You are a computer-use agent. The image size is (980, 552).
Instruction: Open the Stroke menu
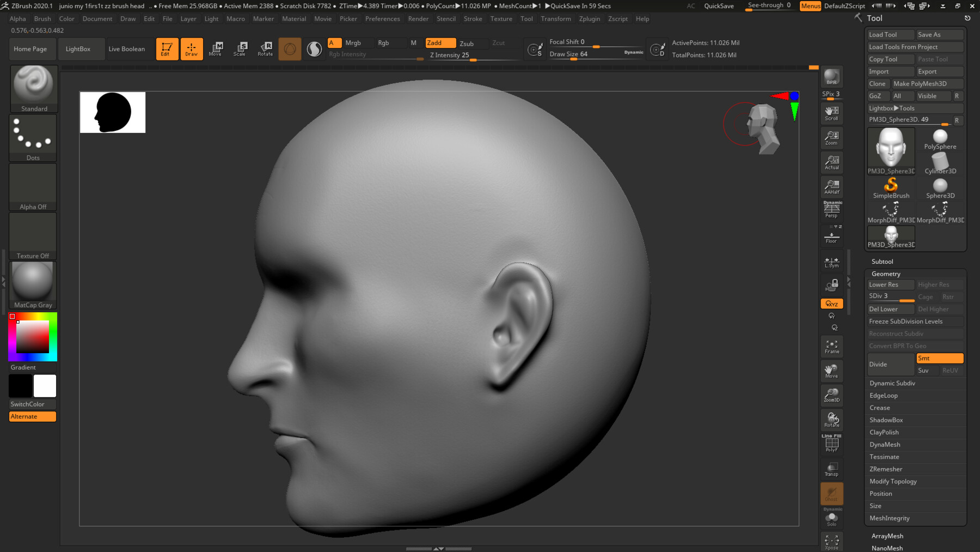coord(473,19)
